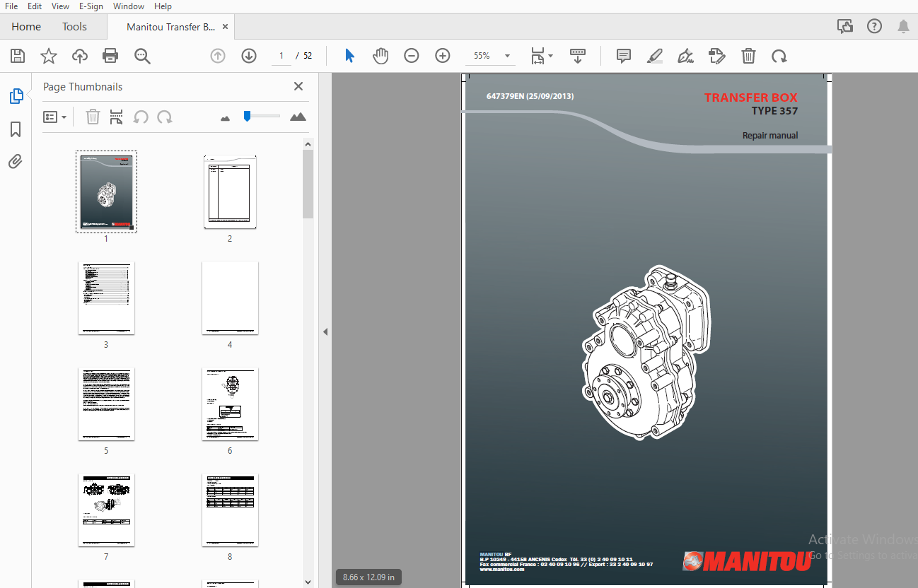Print the document with the printer icon
Screen dimensions: 918x588
point(110,57)
